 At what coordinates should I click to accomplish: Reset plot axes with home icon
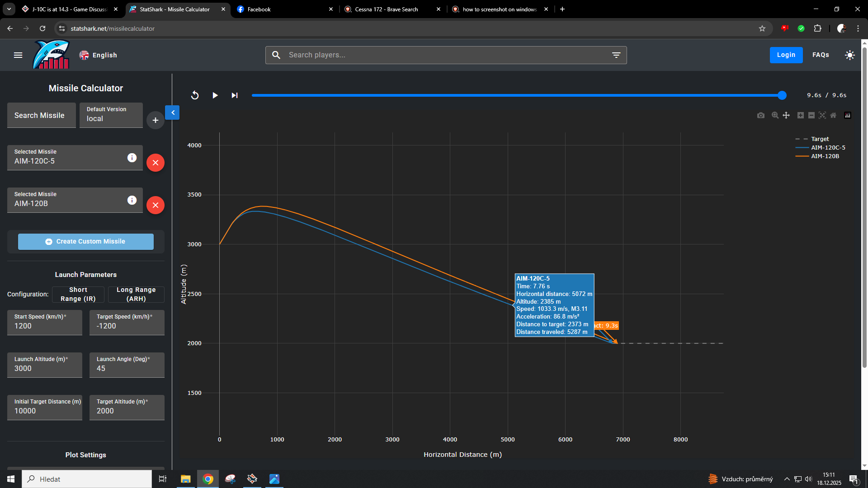point(833,115)
